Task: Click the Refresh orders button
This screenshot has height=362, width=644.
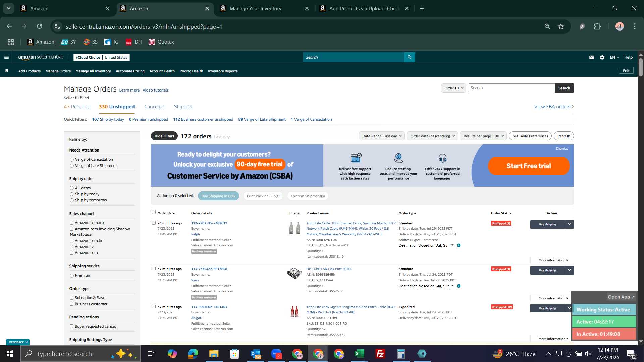Action: click(563, 136)
